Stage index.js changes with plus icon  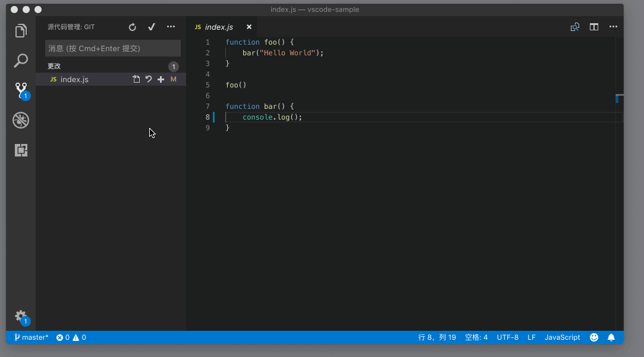[161, 79]
